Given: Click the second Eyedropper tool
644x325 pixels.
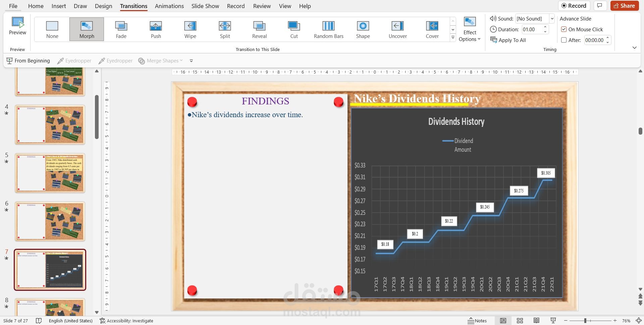Looking at the screenshot, I should [115, 61].
